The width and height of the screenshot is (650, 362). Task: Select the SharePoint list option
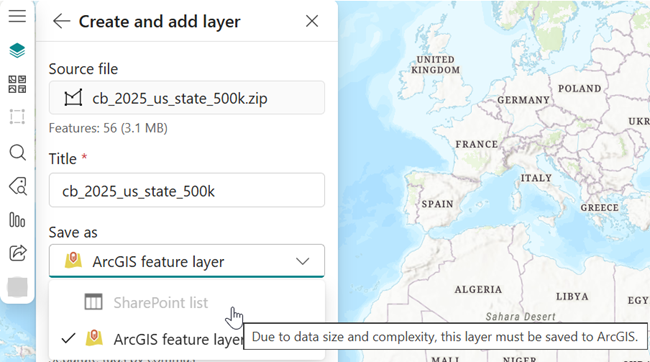point(187,303)
